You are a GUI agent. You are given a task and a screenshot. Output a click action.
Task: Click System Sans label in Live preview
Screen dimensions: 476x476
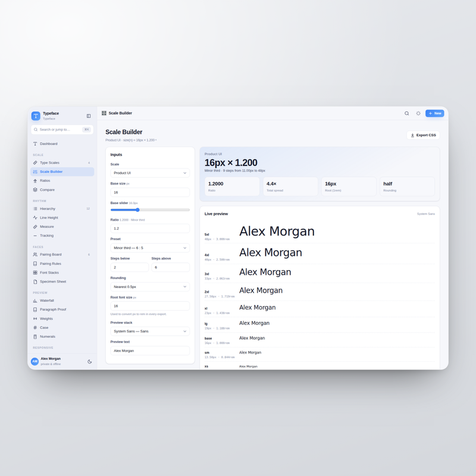point(425,214)
